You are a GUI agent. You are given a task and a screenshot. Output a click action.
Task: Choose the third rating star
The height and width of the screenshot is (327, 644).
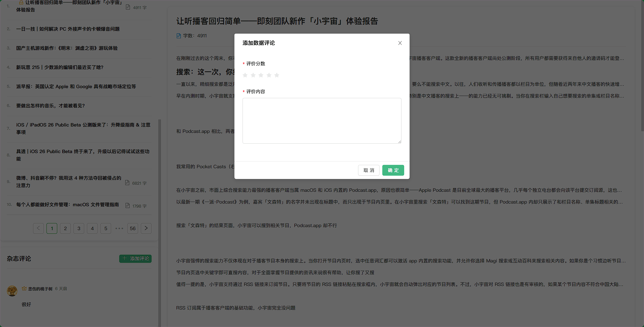pos(261,75)
